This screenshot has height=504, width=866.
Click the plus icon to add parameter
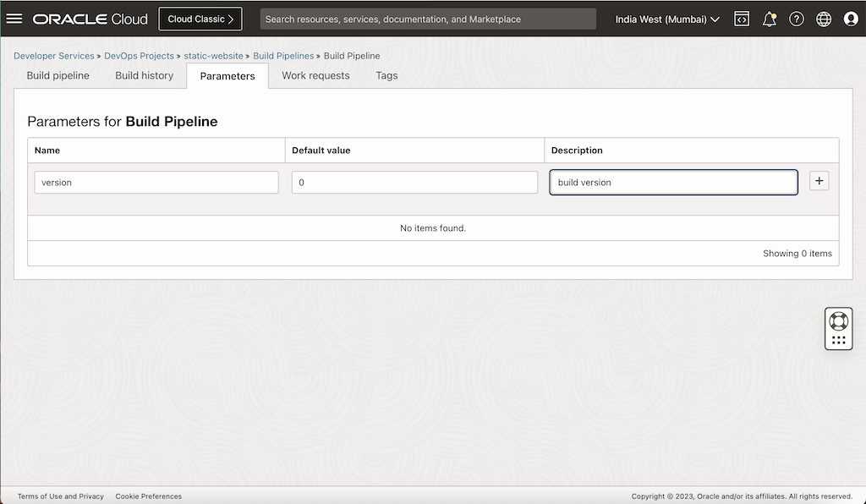click(x=819, y=181)
